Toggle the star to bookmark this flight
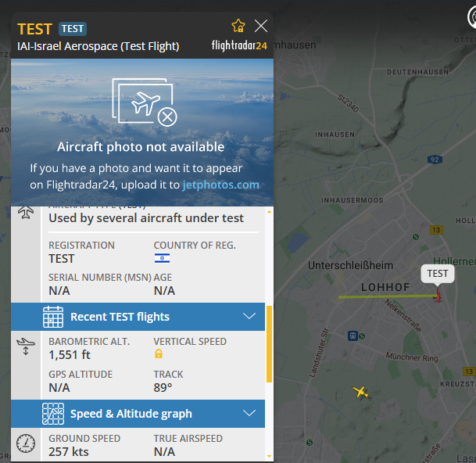476x463 pixels. 238,26
